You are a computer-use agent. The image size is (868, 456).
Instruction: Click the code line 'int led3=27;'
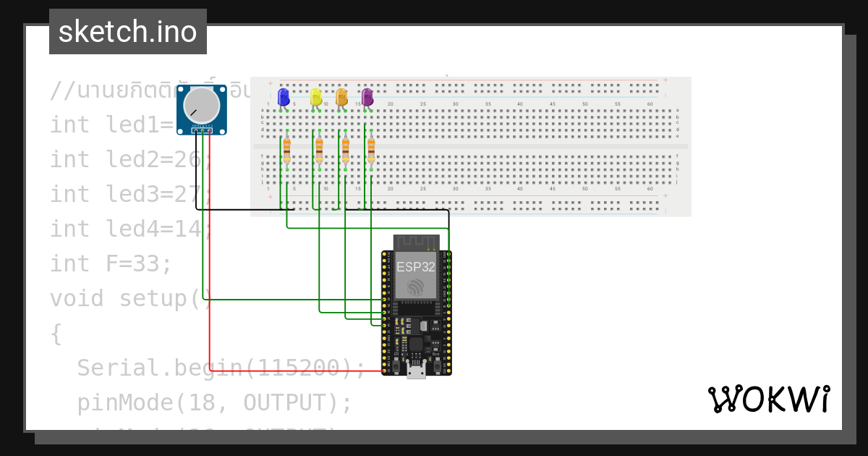point(132,194)
